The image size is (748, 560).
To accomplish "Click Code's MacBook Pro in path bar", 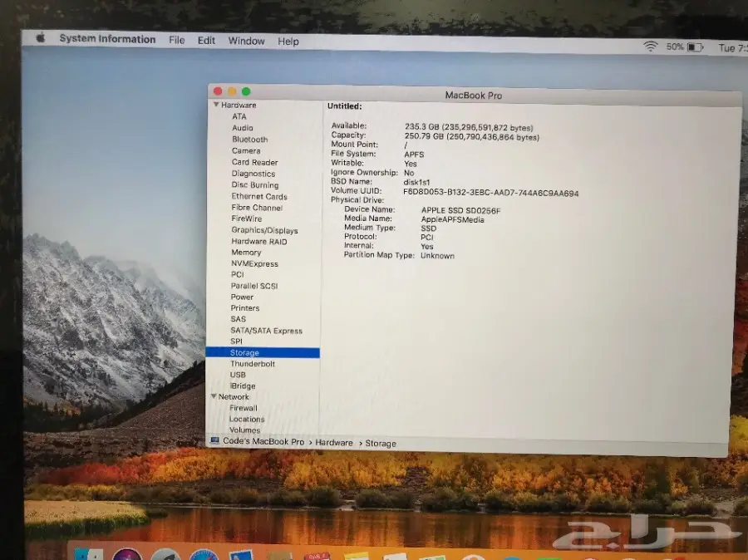I will [263, 441].
